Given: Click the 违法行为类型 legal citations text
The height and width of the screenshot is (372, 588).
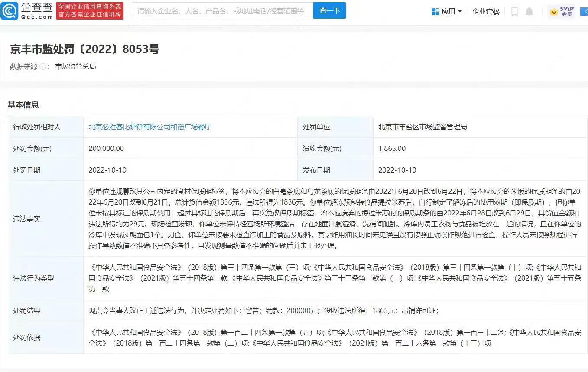Looking at the screenshot, I should click(335, 278).
